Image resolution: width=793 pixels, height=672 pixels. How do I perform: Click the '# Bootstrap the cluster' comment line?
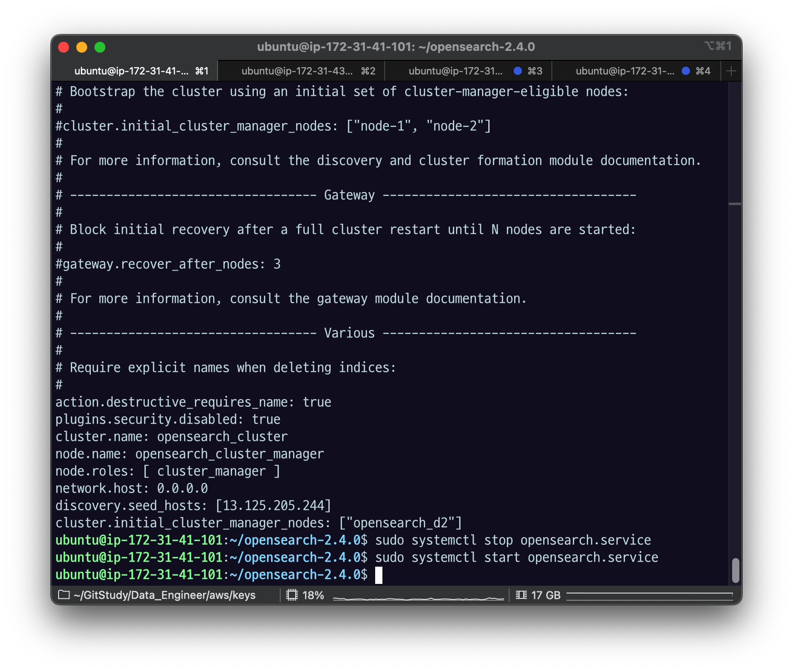(x=342, y=92)
